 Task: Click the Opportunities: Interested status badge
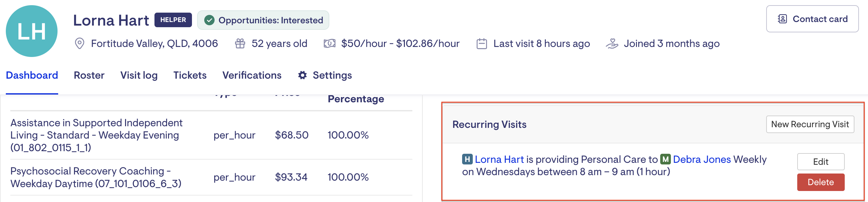tap(263, 20)
